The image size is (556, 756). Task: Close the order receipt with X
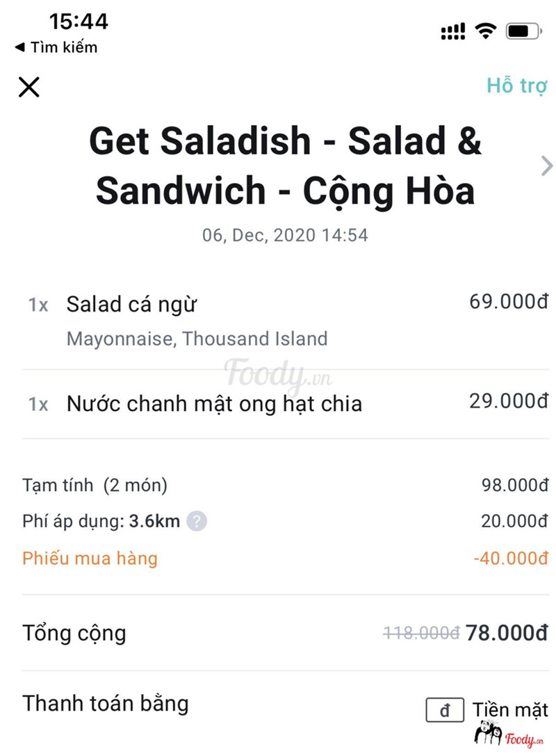tap(29, 87)
